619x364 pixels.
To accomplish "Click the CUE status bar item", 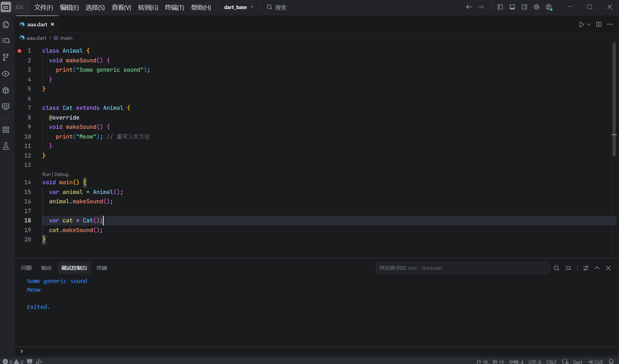I will 596,362.
